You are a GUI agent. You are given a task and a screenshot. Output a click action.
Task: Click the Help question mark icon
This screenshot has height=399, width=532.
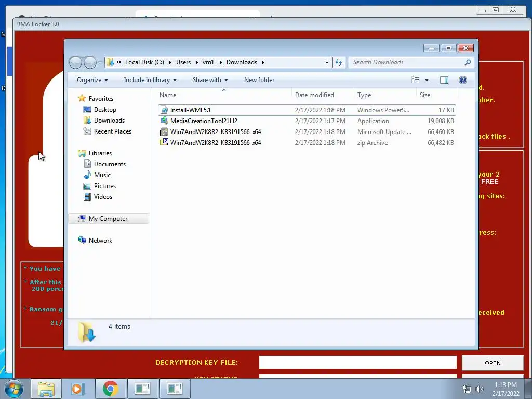coord(463,80)
